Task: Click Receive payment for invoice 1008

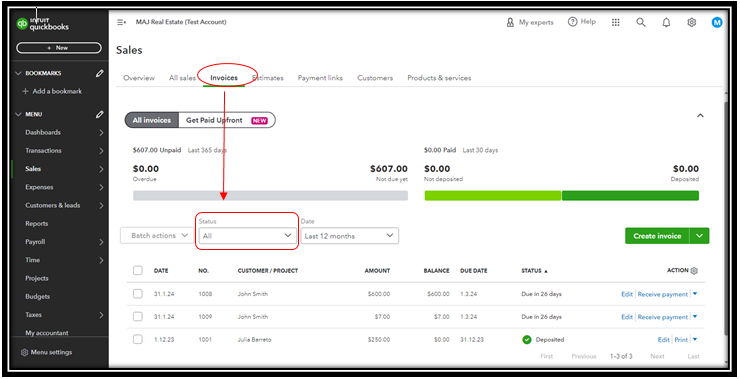Action: tap(663, 294)
